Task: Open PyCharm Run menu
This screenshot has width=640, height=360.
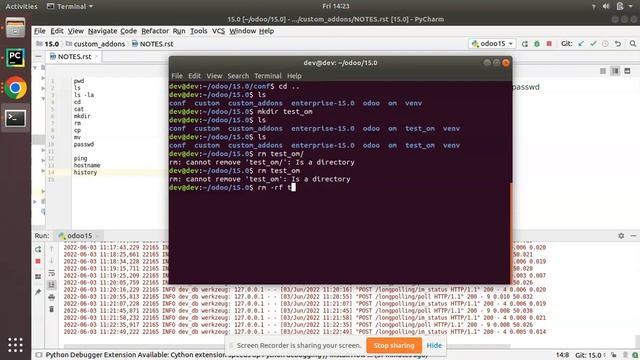Action: point(179,31)
